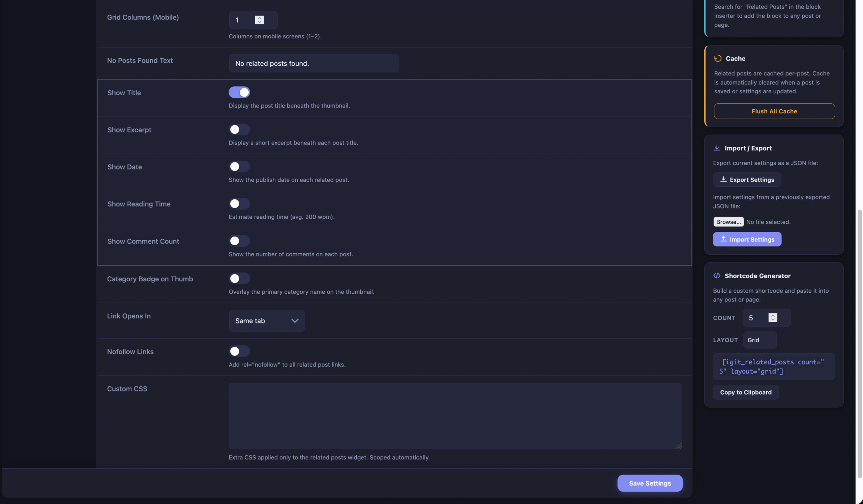Enable the Show Comment Count toggle
This screenshot has height=504, width=863.
pyautogui.click(x=239, y=241)
